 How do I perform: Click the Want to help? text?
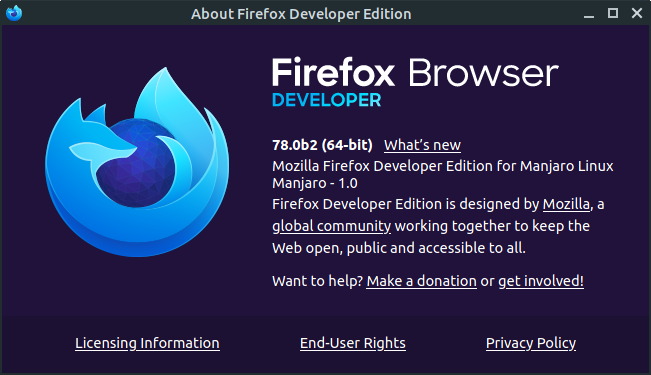[318, 281]
